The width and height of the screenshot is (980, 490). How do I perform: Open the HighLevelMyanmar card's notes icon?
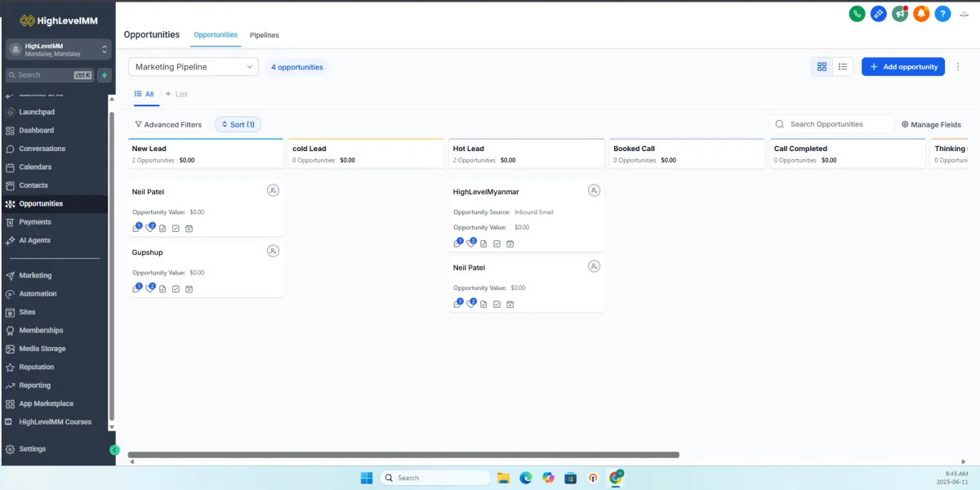[x=483, y=244]
